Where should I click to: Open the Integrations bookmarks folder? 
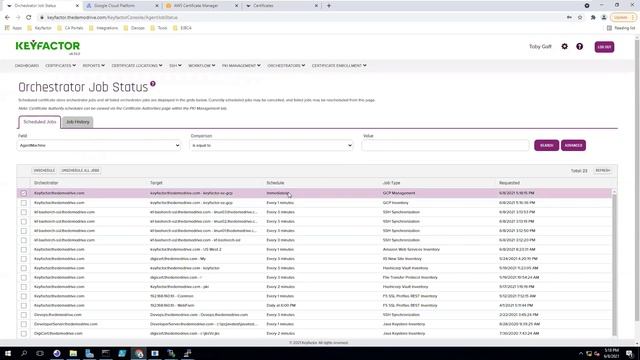pos(104,28)
